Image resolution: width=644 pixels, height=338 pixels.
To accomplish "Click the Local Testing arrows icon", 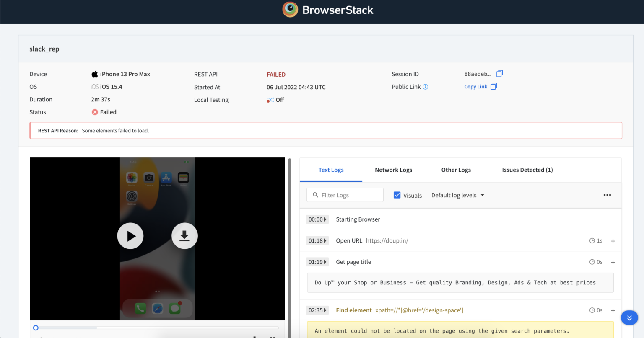I will click(x=270, y=100).
